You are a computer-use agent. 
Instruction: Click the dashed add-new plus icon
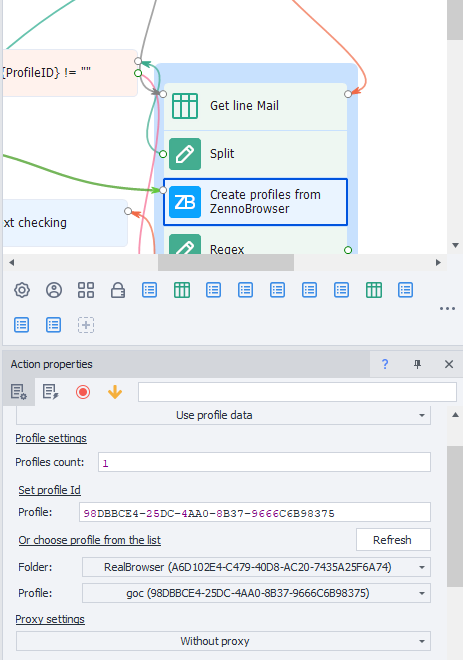(x=86, y=325)
